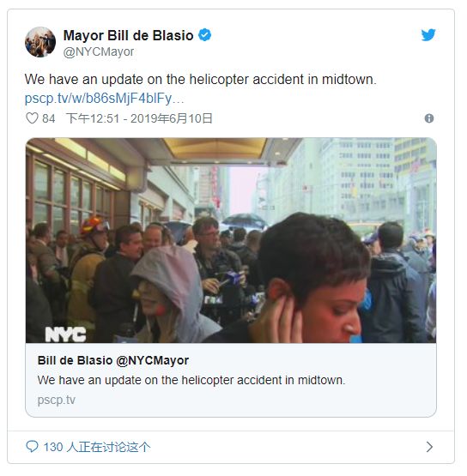Click the reply speech bubble icon
The image size is (467, 476).
(32, 446)
